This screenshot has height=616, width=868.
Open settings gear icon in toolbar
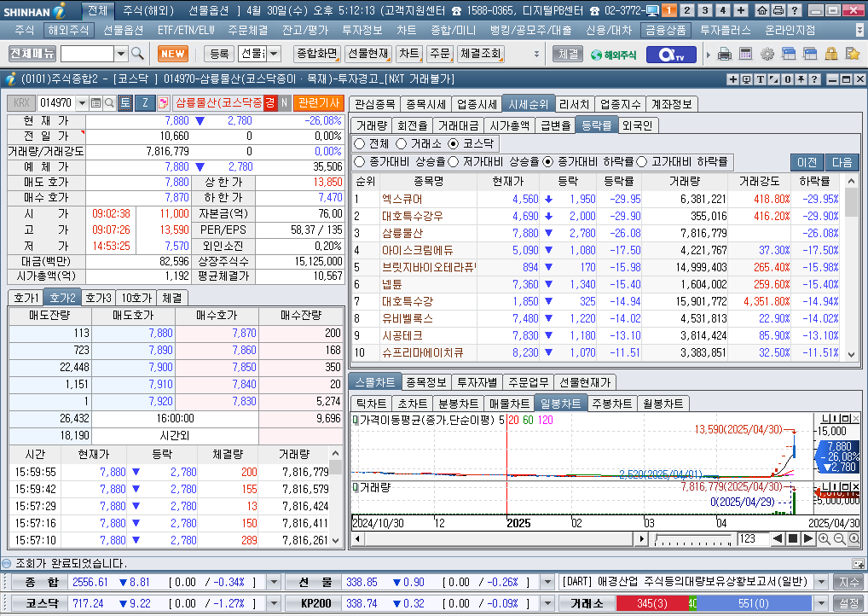click(x=767, y=55)
